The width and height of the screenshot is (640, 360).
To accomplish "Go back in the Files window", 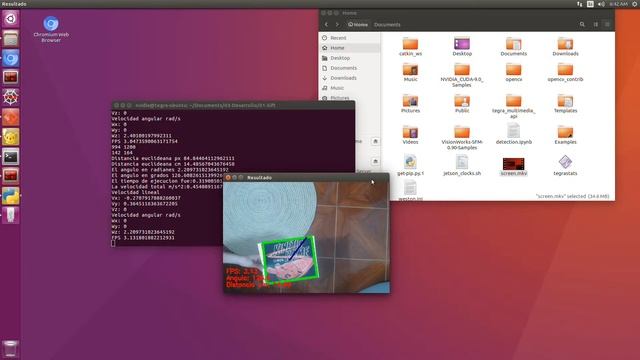I will (327, 24).
